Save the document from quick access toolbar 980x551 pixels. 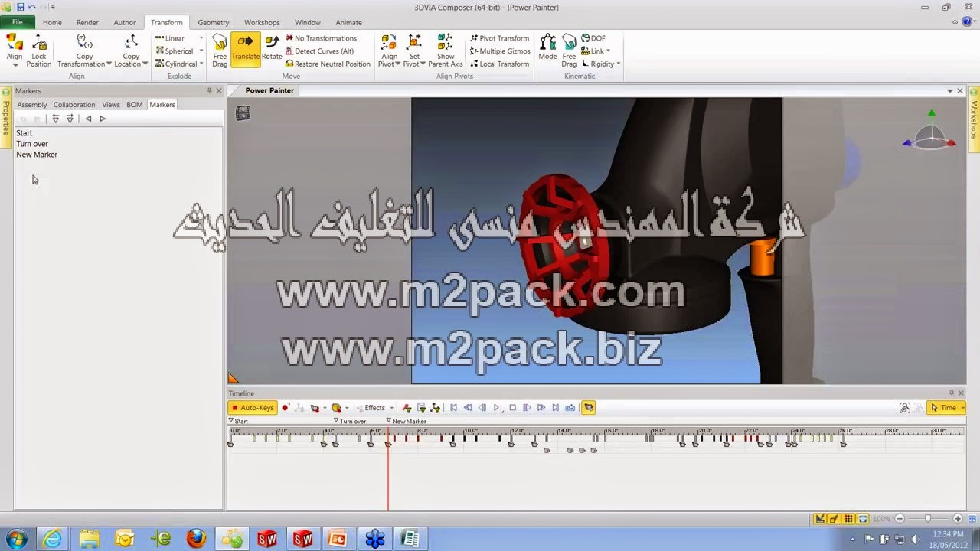pos(21,7)
